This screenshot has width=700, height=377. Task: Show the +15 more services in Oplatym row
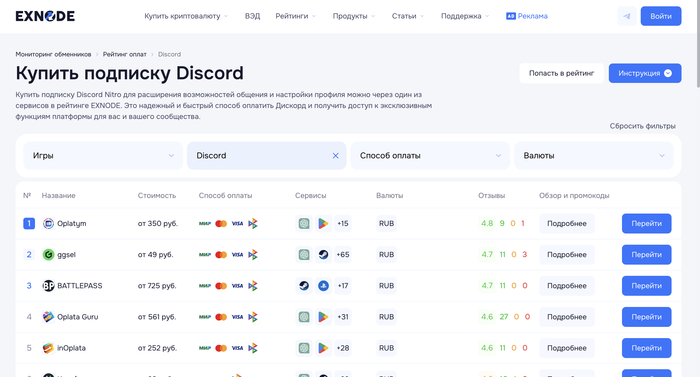pyautogui.click(x=343, y=223)
